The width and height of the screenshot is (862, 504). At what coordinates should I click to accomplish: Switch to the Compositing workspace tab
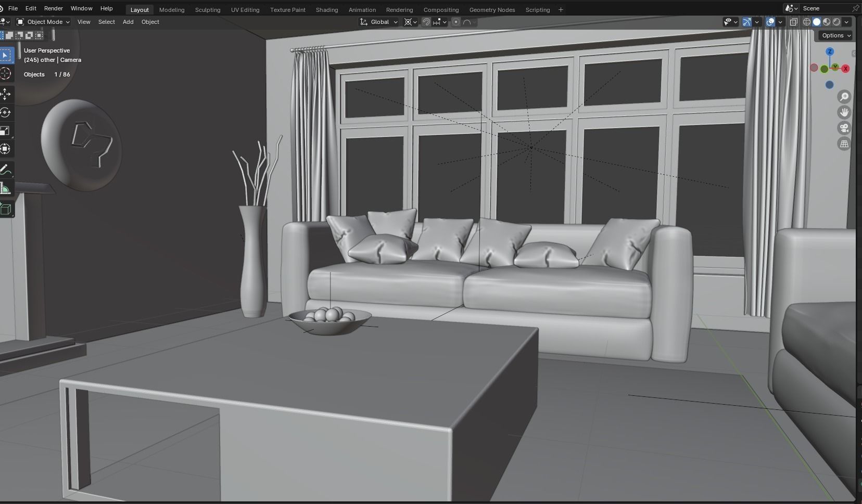pyautogui.click(x=441, y=10)
